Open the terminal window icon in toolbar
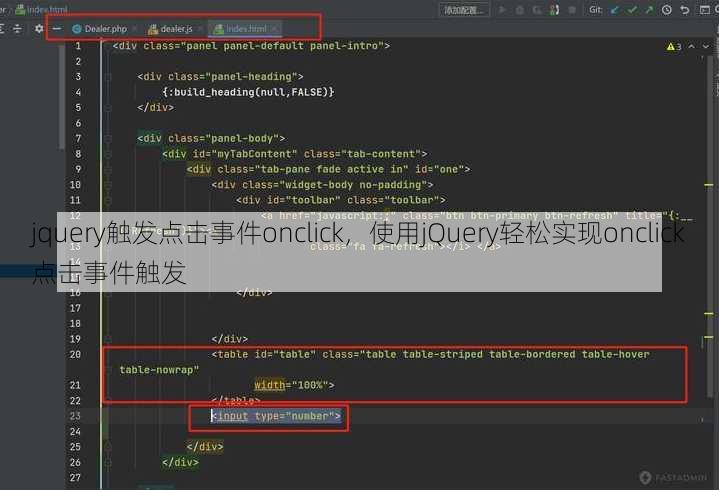 (705, 10)
